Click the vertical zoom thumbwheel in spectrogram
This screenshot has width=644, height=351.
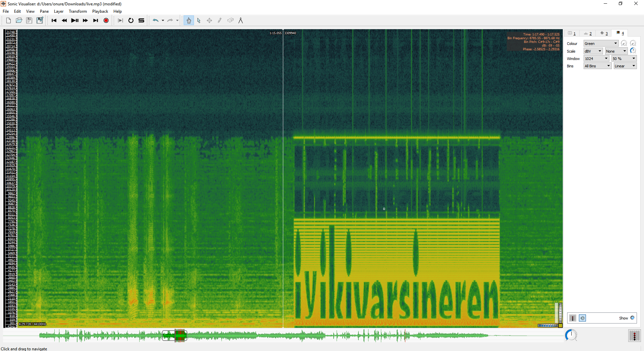click(560, 312)
